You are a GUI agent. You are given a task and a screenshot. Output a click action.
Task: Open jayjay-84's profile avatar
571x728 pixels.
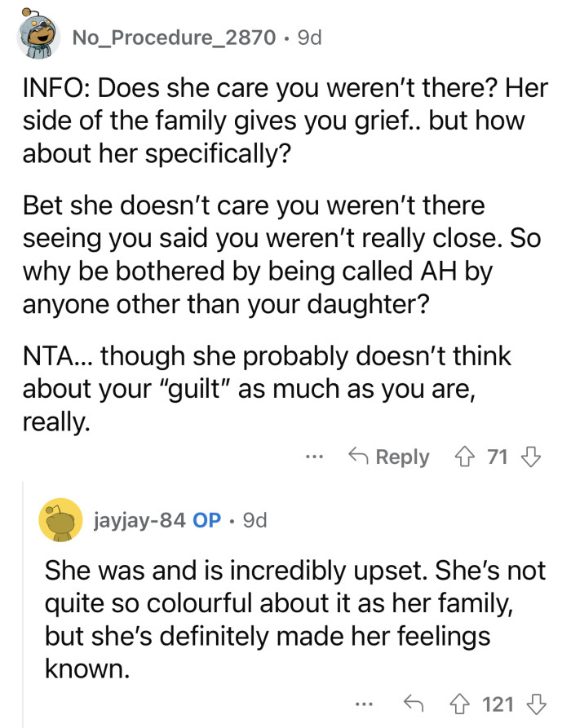[55, 519]
